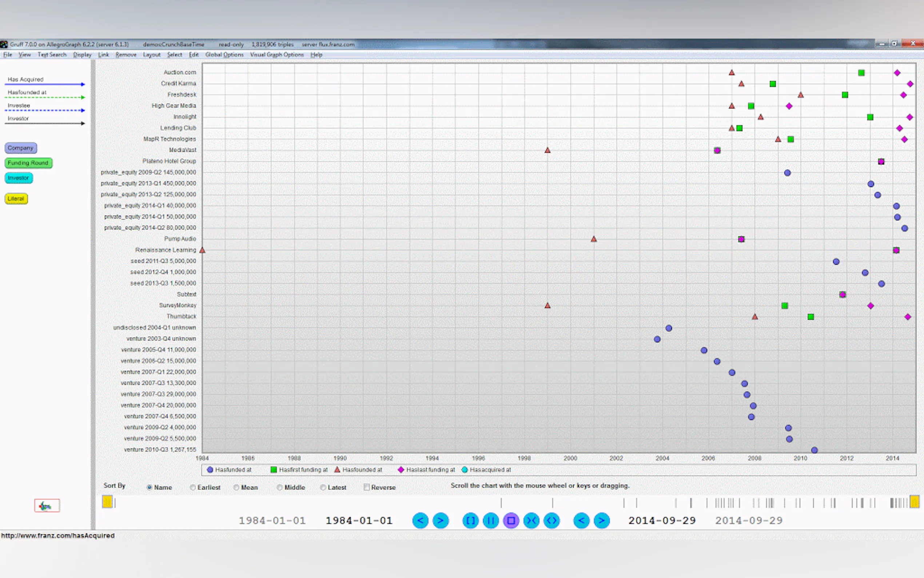This screenshot has width=924, height=578.
Task: Open the Global Options menu
Action: click(x=224, y=55)
